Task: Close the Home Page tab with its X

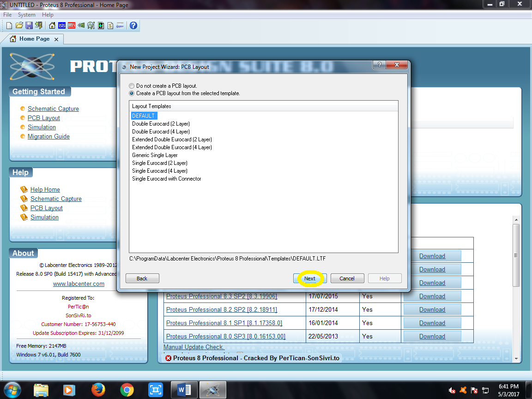Action: coord(56,39)
